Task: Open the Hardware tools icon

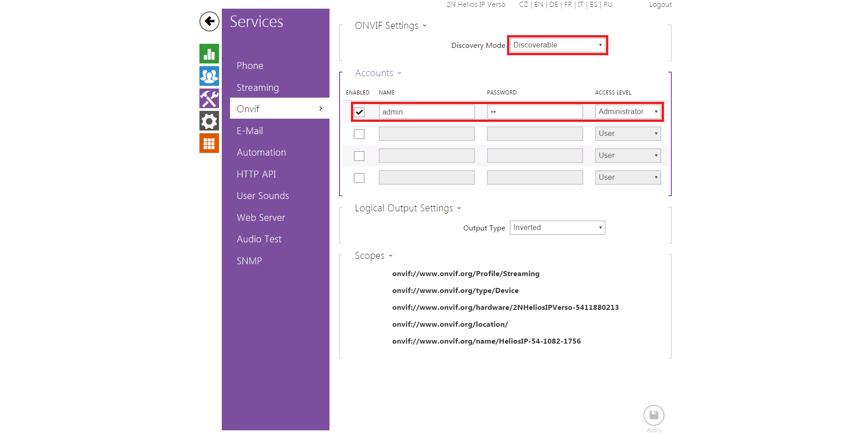Action: click(x=209, y=99)
